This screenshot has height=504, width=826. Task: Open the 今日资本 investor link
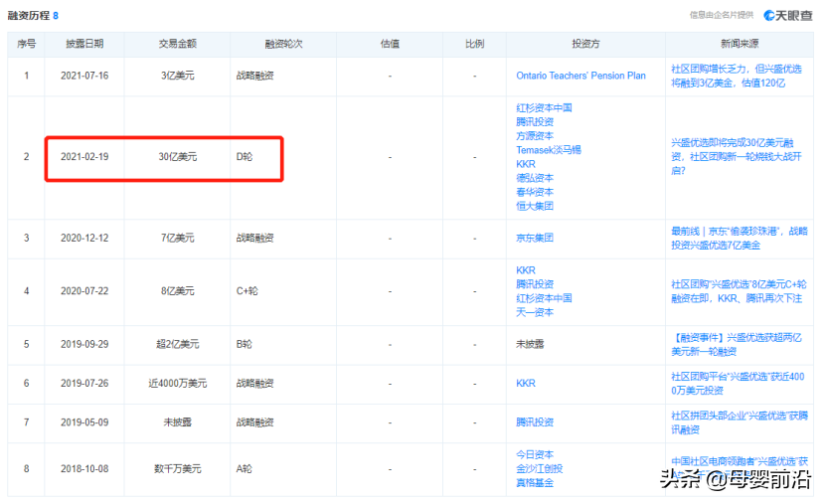[535, 454]
